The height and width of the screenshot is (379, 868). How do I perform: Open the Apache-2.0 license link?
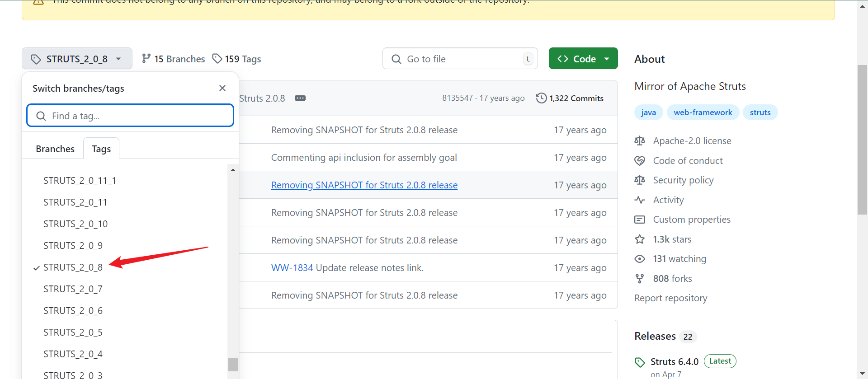coord(692,141)
